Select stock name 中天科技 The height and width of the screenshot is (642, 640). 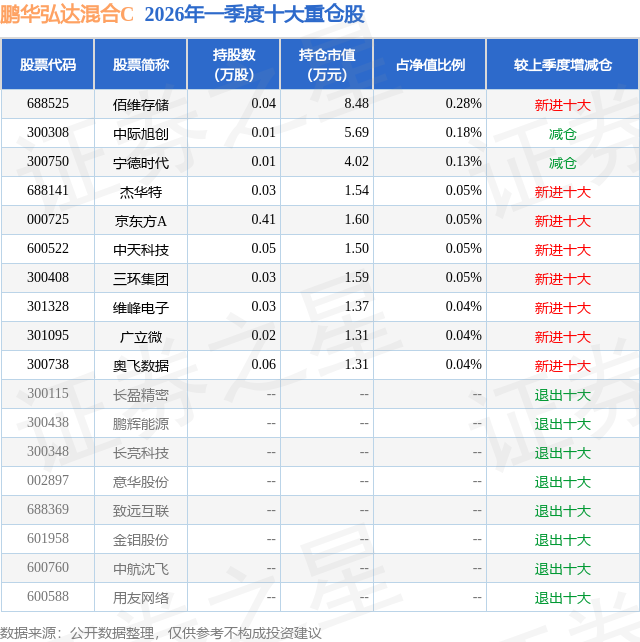point(141,251)
